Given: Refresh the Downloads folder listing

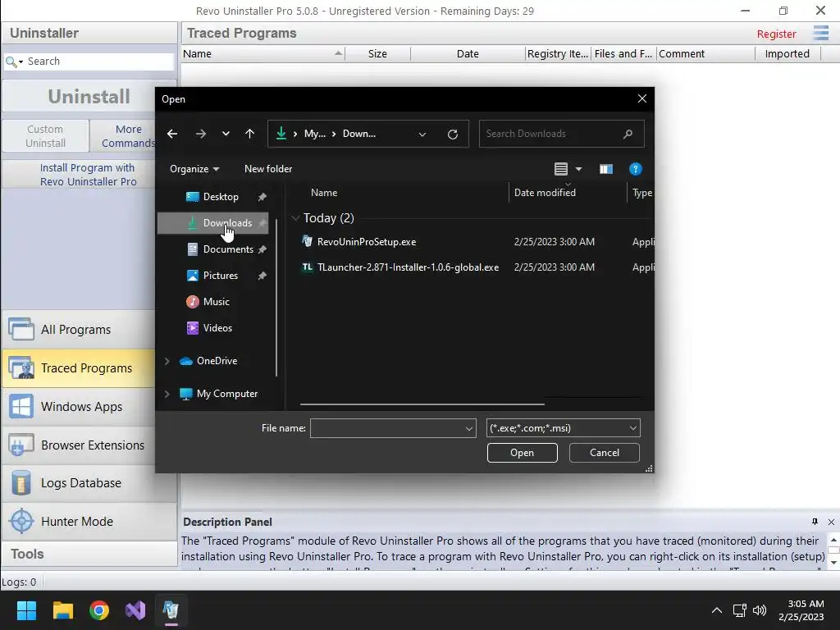Looking at the screenshot, I should tap(453, 134).
